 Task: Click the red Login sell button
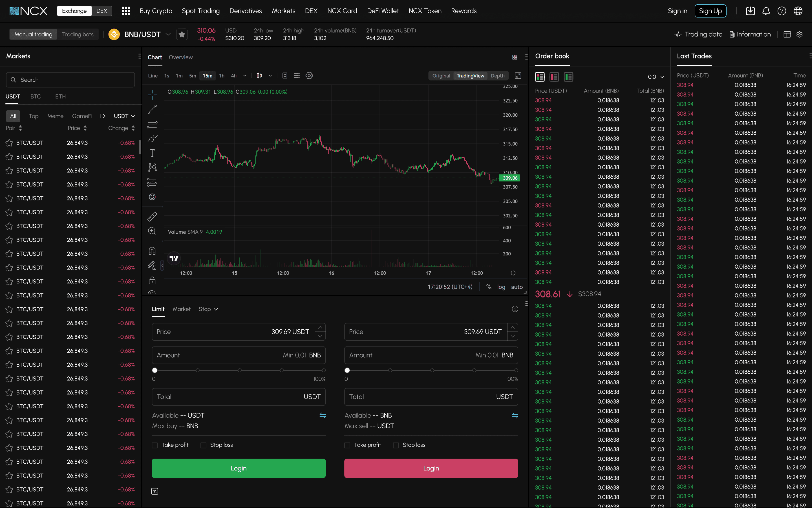(431, 468)
